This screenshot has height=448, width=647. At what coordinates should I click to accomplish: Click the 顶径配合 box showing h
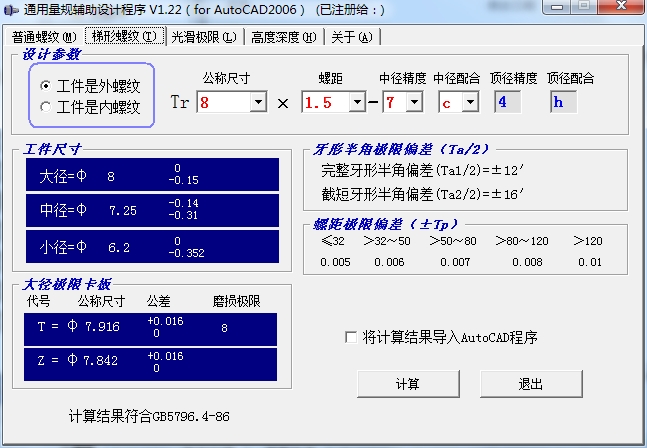click(x=563, y=102)
